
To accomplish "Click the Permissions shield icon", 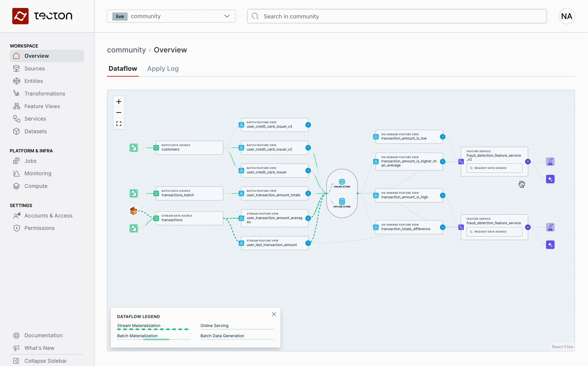I will (17, 228).
